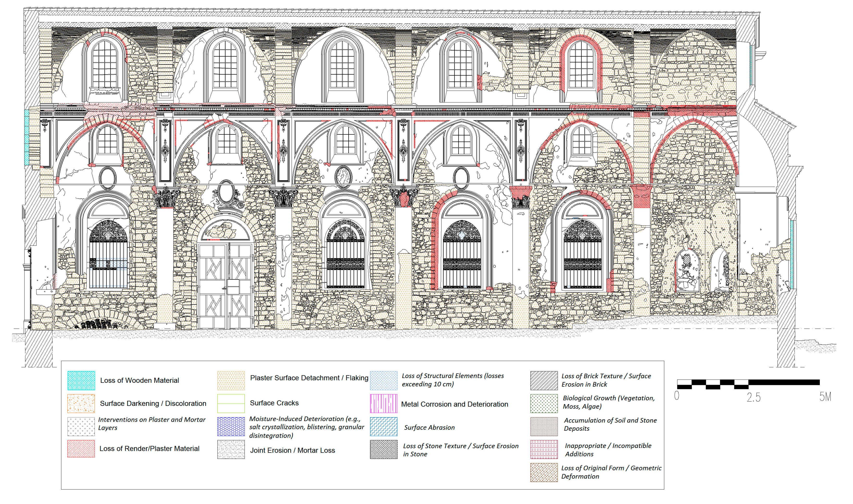Click the magenta Metal Corrosion and Deterioration swatch
Viewport: 853px width, 504px height.
384,403
